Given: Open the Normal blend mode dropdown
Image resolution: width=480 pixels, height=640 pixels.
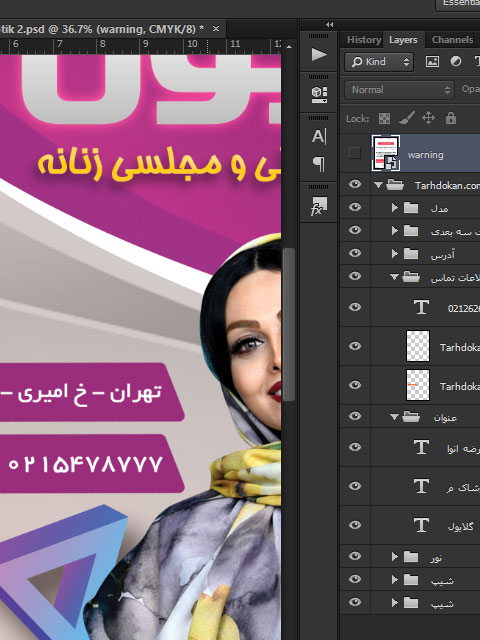Looking at the screenshot, I should [x=399, y=90].
